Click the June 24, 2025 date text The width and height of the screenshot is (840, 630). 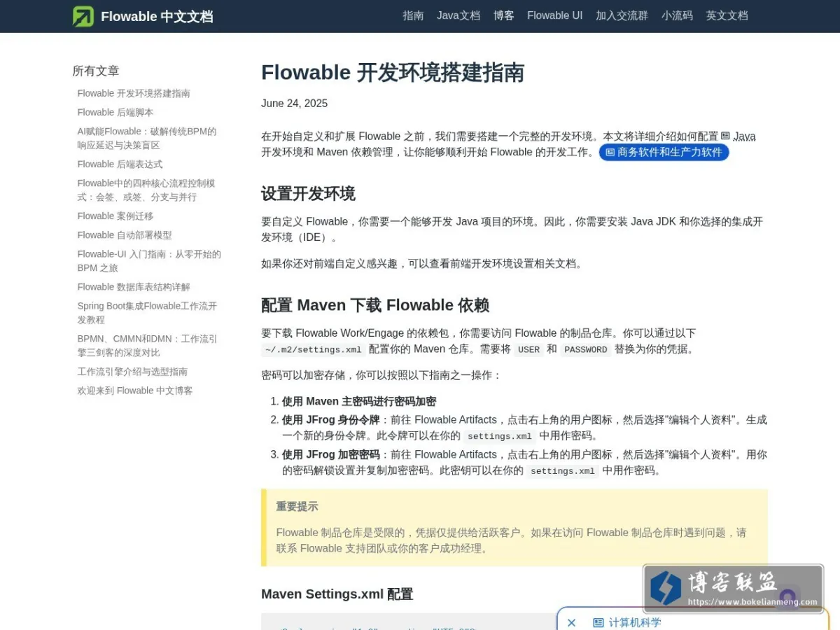[x=294, y=104]
